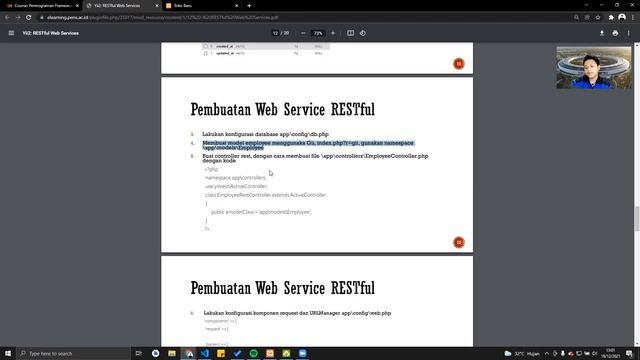Click the zoom percentage field
Viewport: 640px width, 360px height.
click(318, 33)
